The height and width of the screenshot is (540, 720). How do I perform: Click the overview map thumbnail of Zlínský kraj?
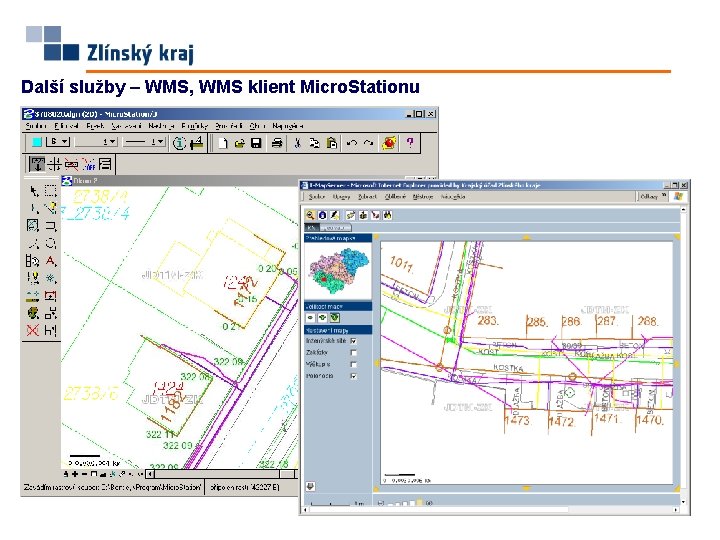click(x=338, y=272)
